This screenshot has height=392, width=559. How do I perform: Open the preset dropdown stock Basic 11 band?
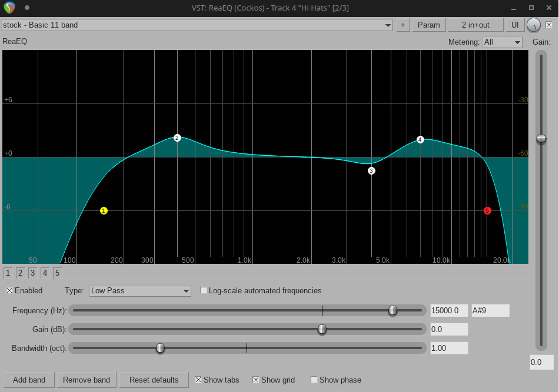coord(197,25)
